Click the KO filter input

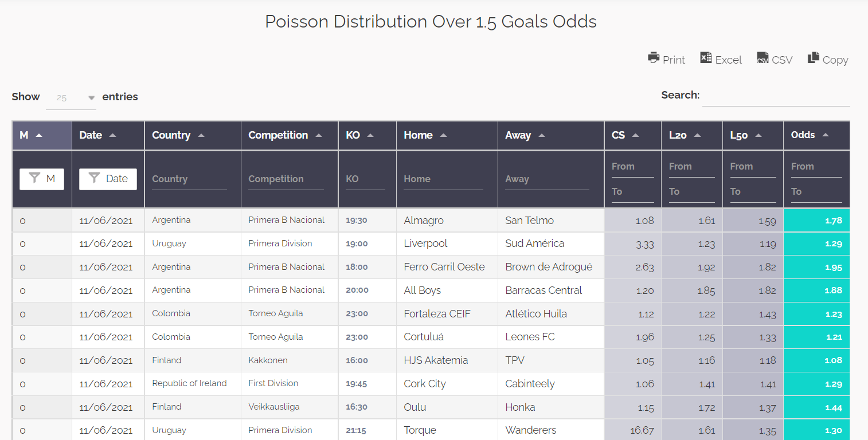pyautogui.click(x=365, y=179)
